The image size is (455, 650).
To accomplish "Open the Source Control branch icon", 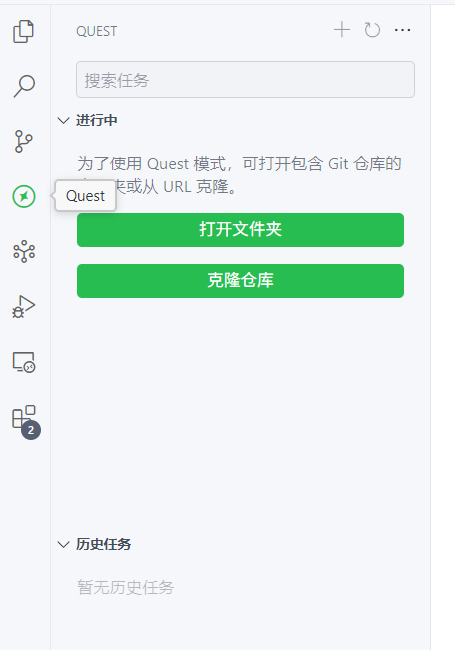I will [x=24, y=141].
